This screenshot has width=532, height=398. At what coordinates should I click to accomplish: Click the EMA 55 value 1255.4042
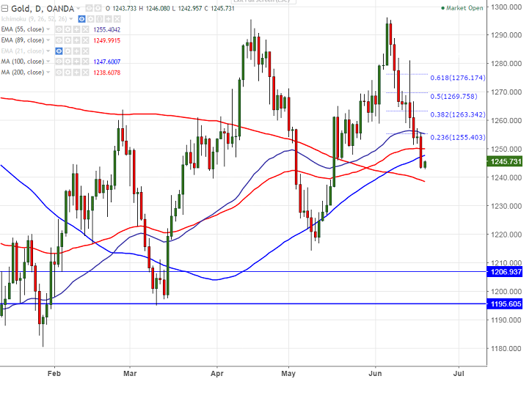coord(107,30)
